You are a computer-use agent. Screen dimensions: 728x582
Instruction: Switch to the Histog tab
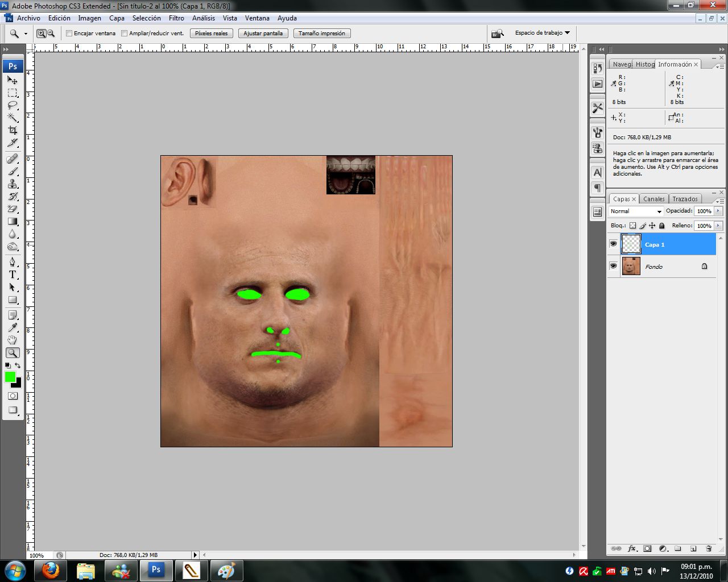(x=645, y=64)
